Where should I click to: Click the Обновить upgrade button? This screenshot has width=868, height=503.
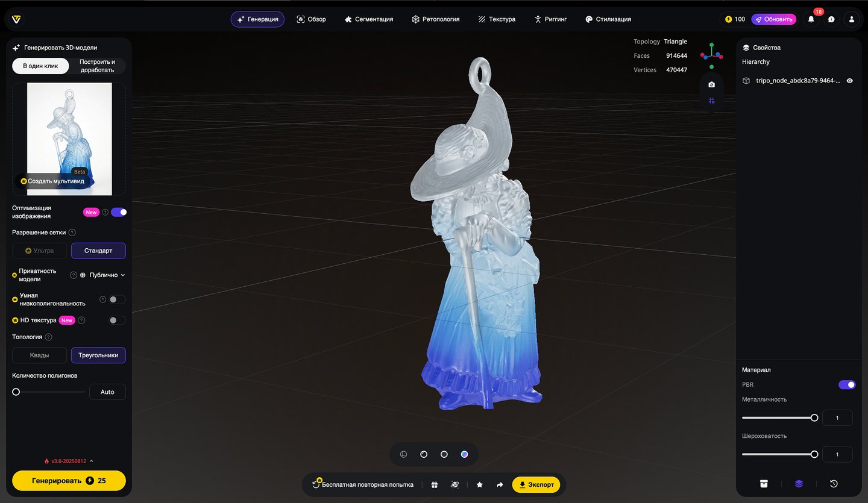773,19
